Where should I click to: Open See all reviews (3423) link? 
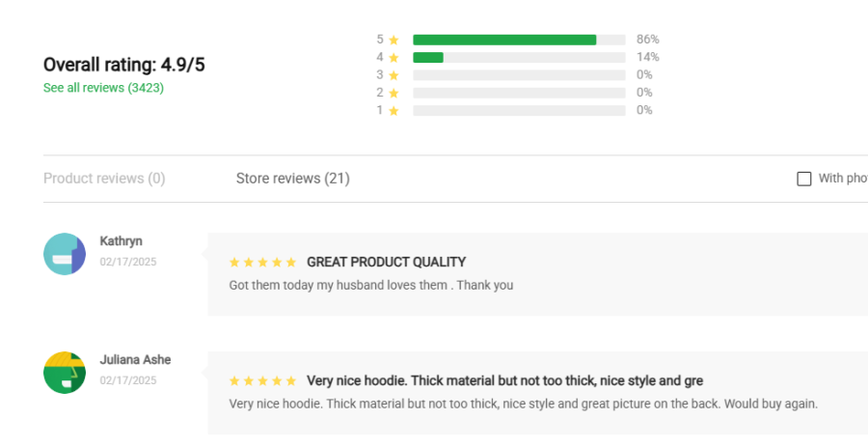tap(103, 88)
